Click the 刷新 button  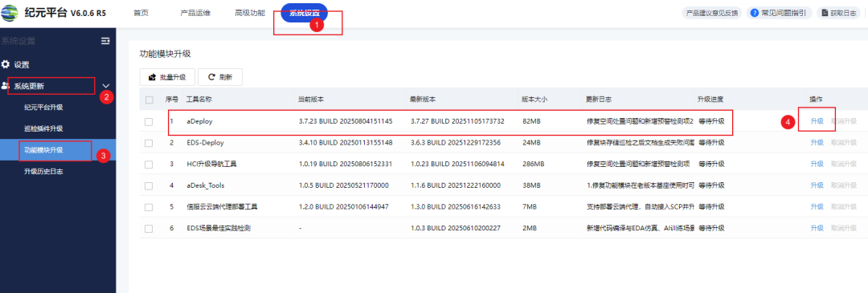(219, 77)
